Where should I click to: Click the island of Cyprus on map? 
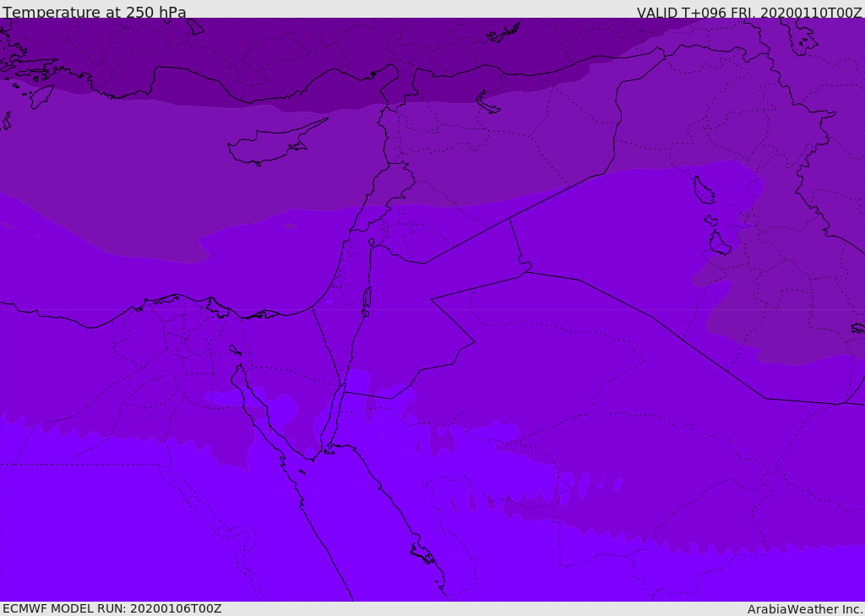point(276,144)
